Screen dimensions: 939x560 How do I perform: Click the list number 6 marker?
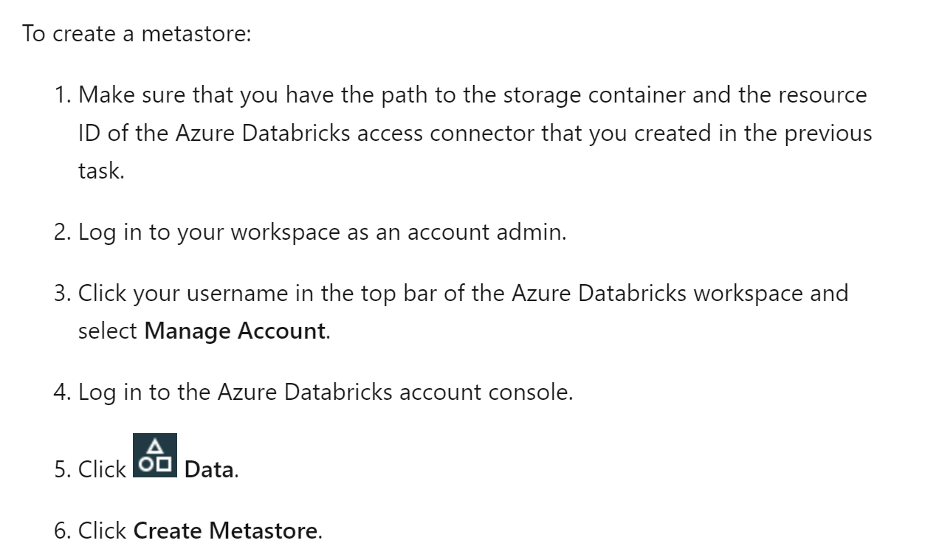tap(62, 530)
